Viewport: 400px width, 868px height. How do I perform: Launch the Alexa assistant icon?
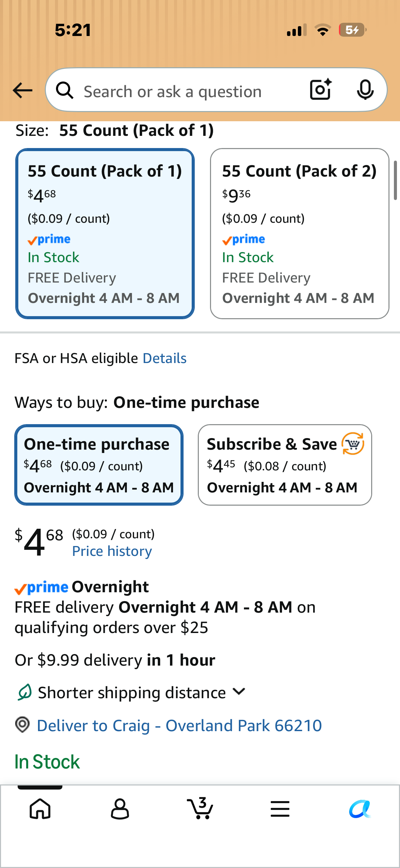360,809
